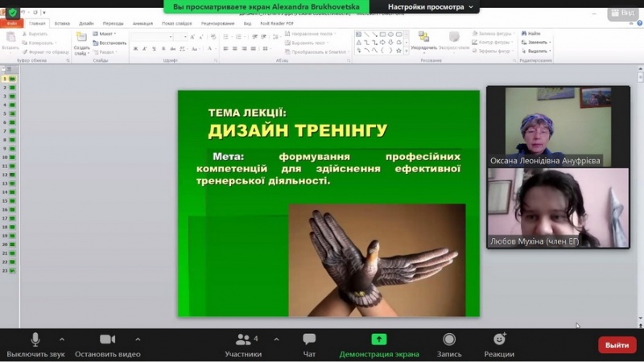Start screen share with Демонстрация экрана

click(379, 340)
